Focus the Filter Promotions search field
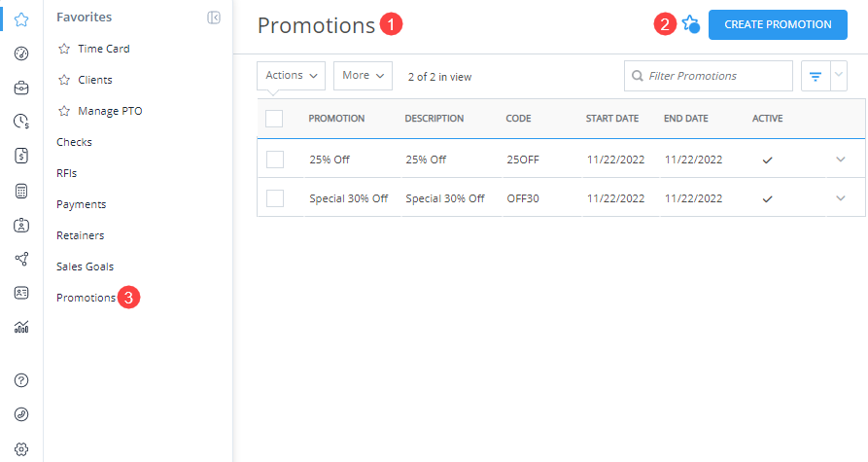868x462 pixels. coord(709,76)
